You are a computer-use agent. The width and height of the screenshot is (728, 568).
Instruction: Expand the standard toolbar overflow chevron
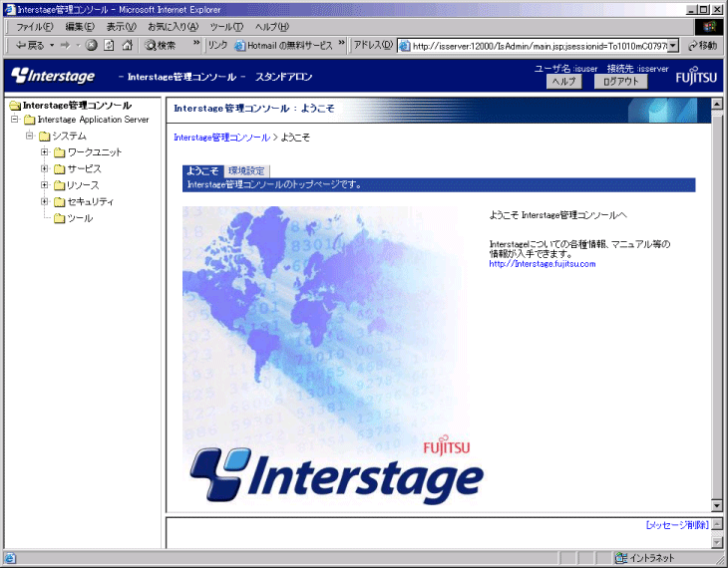point(196,43)
